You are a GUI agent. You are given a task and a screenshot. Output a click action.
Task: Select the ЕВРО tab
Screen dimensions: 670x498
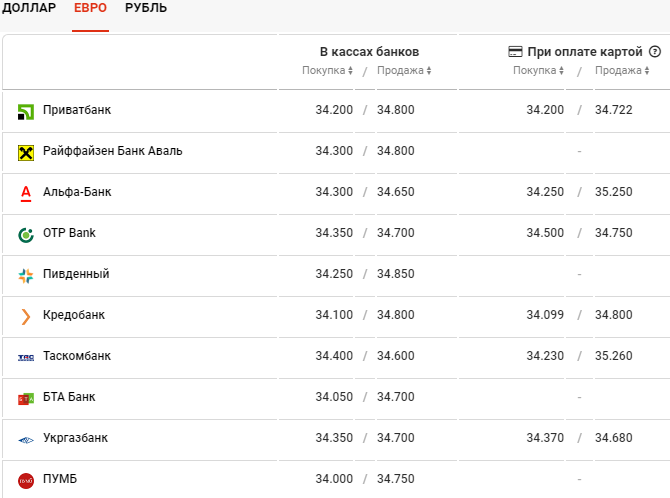[90, 8]
